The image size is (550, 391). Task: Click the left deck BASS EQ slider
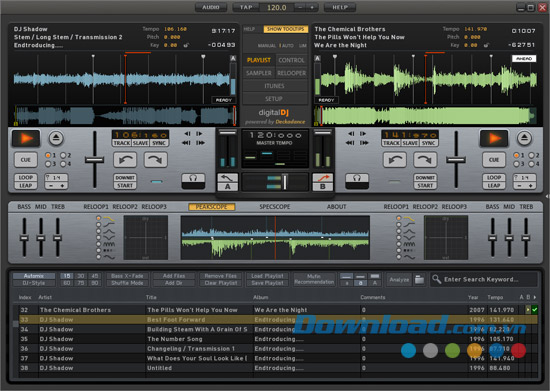[x=24, y=238]
